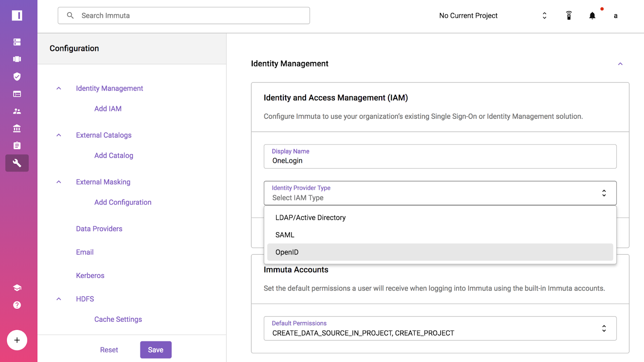Open the graduation cap documentation icon
This screenshot has width=644, height=362.
(x=17, y=288)
